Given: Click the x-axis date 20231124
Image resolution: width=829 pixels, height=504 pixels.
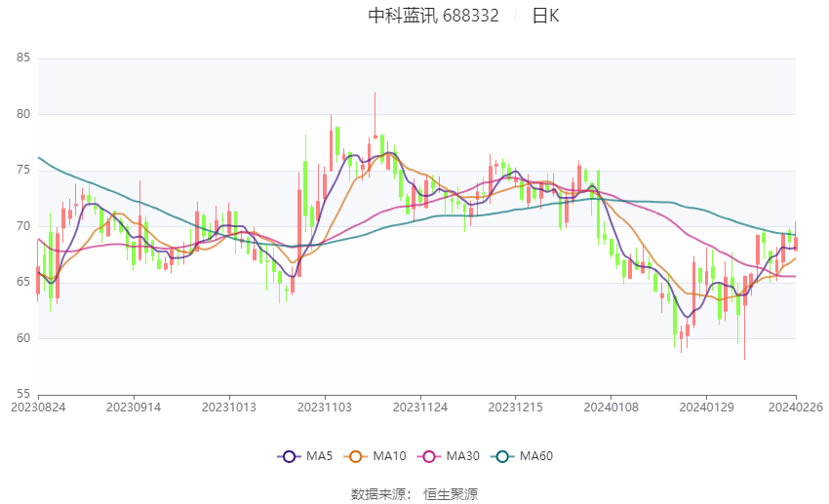Looking at the screenshot, I should click(420, 407).
